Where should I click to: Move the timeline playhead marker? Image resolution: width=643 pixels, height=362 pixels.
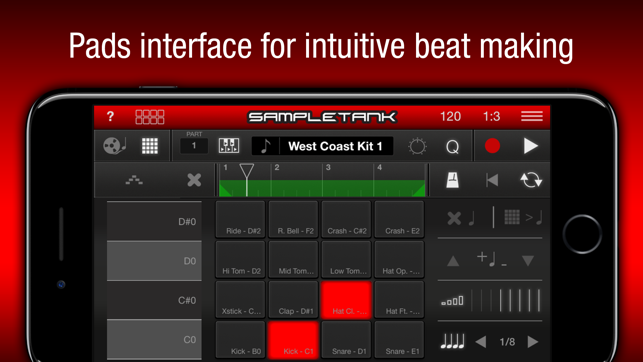coord(246,172)
